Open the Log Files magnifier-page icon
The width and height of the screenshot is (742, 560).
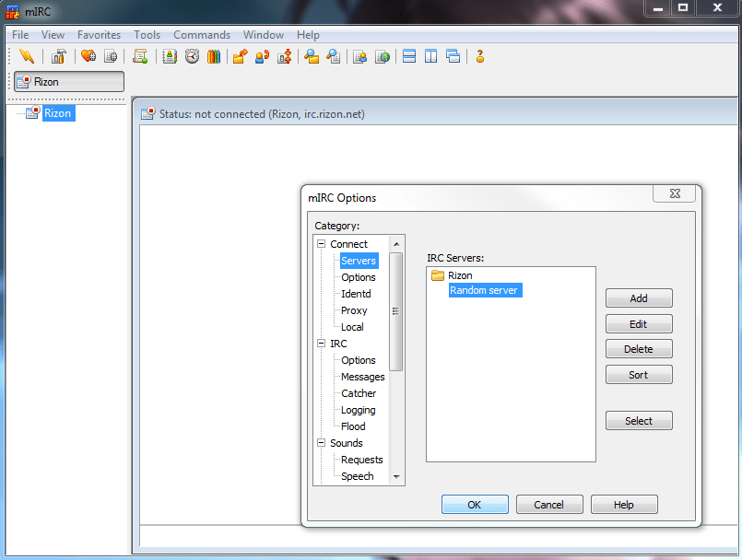click(x=333, y=56)
